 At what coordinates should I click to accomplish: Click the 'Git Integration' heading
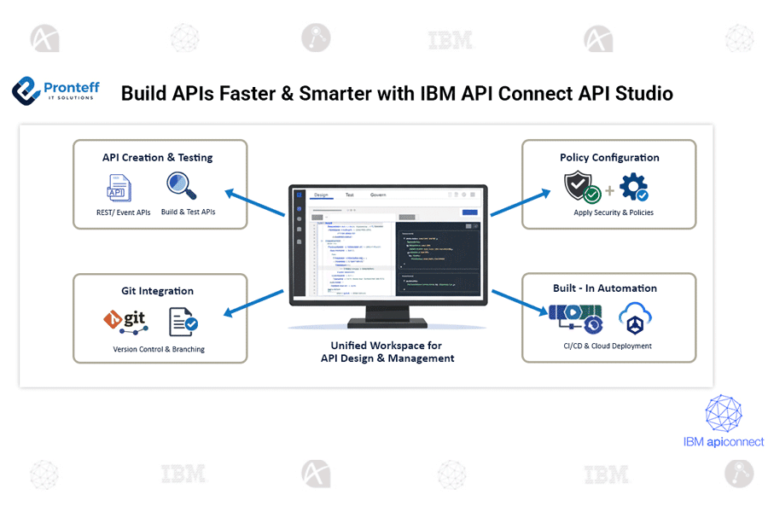[157, 291]
